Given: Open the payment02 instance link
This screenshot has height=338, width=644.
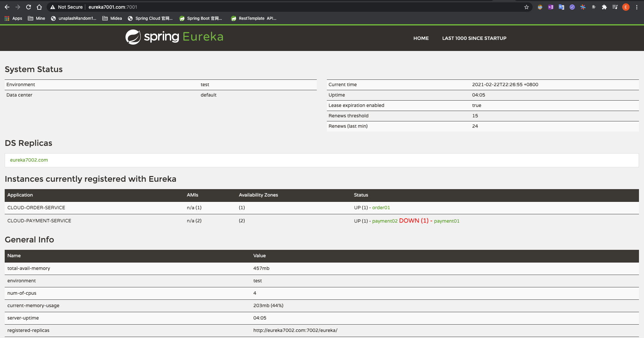Looking at the screenshot, I should tap(385, 221).
